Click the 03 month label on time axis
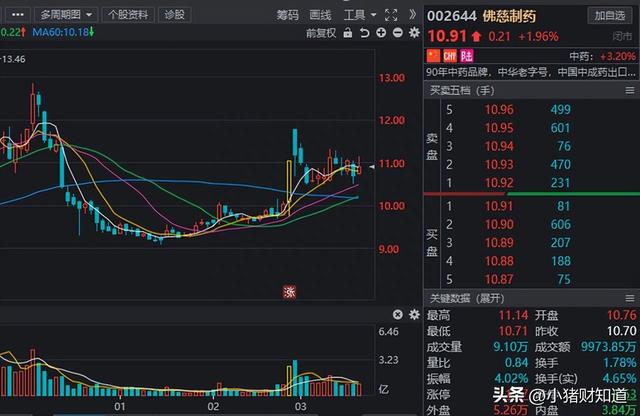This screenshot has width=640, height=416. pos(300,406)
